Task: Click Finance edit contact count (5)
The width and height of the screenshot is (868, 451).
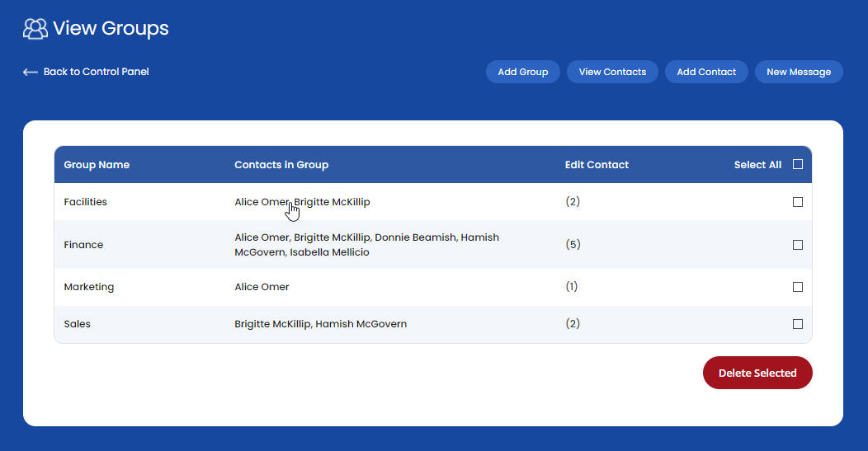Action: (x=573, y=245)
